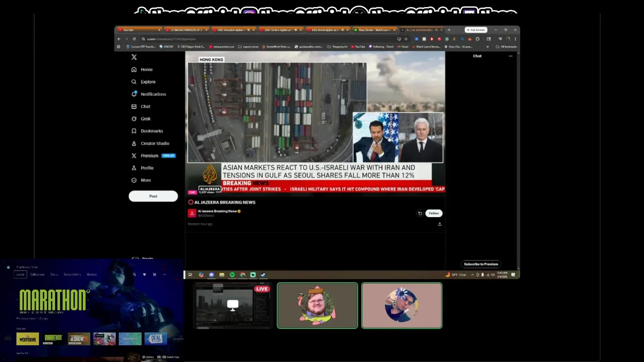Select the Deal of the Week tile
Screen dimensions: 644x362
156,339
